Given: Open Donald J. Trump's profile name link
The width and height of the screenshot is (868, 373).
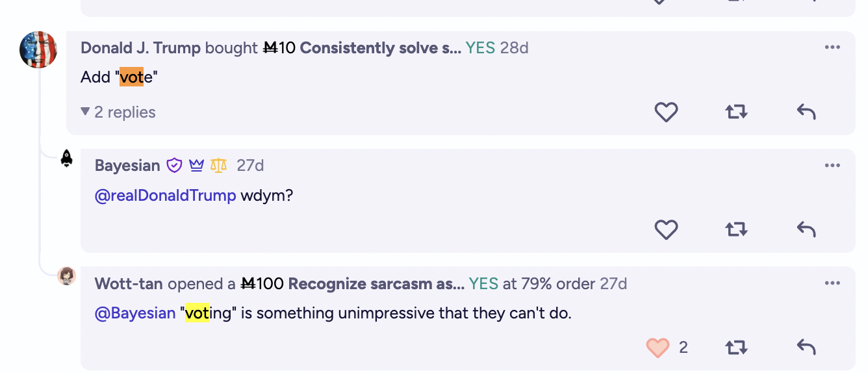Looking at the screenshot, I should (140, 48).
